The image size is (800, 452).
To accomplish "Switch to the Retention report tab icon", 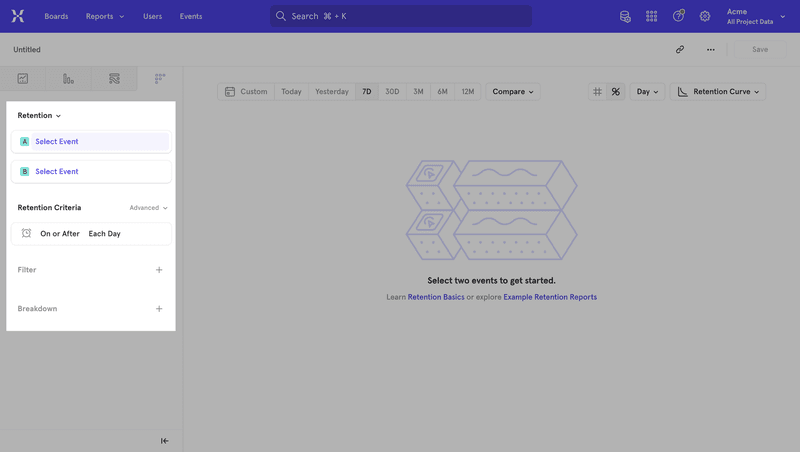I will 160,79.
